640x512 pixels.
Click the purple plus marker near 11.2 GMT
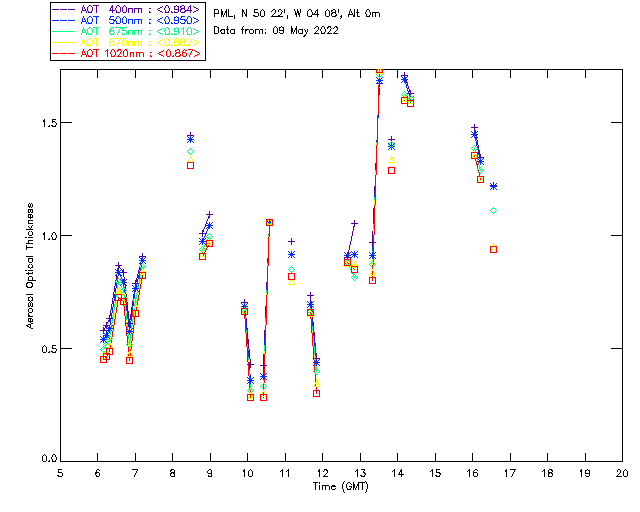[291, 242]
